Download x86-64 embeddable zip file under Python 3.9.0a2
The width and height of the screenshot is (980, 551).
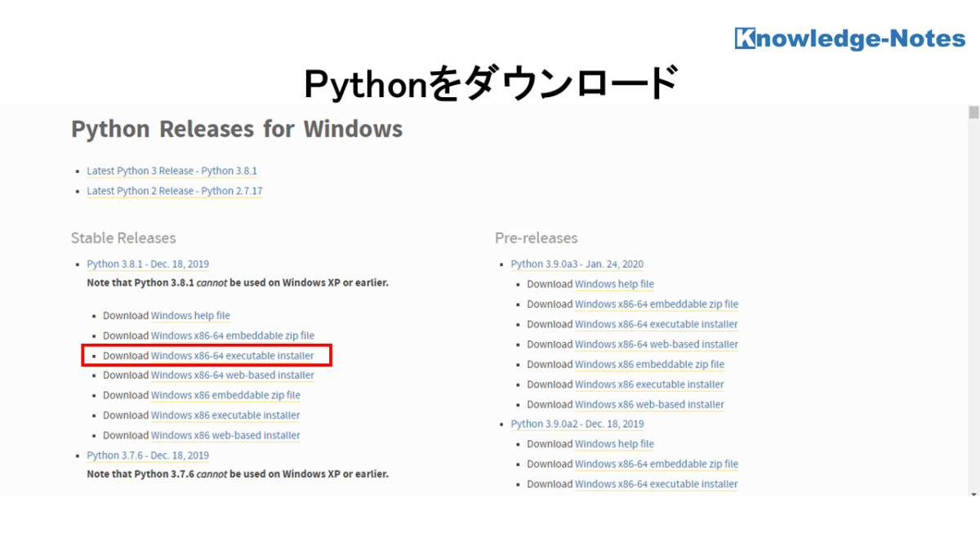click(657, 464)
